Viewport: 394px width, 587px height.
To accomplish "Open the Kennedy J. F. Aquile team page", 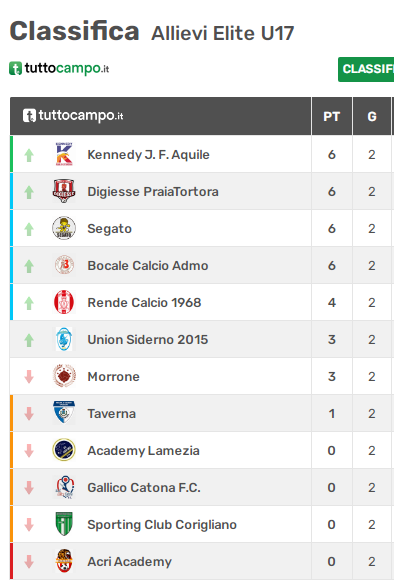I will [x=148, y=155].
